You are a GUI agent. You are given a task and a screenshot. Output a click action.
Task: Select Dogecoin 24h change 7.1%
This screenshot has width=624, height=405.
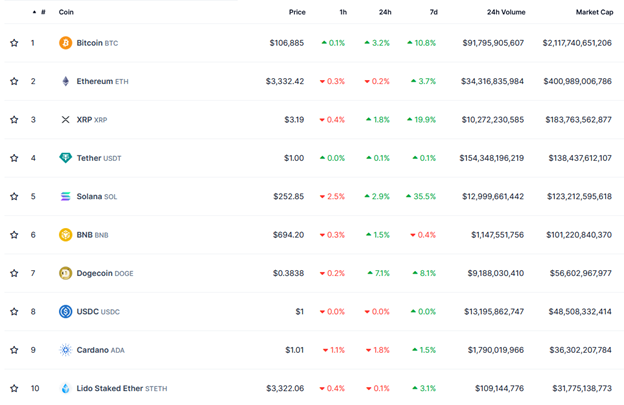tap(378, 273)
